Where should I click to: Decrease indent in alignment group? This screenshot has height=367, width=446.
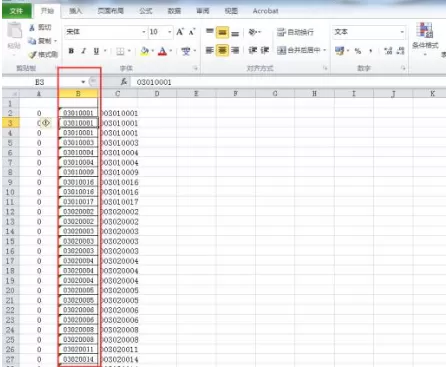click(x=253, y=50)
